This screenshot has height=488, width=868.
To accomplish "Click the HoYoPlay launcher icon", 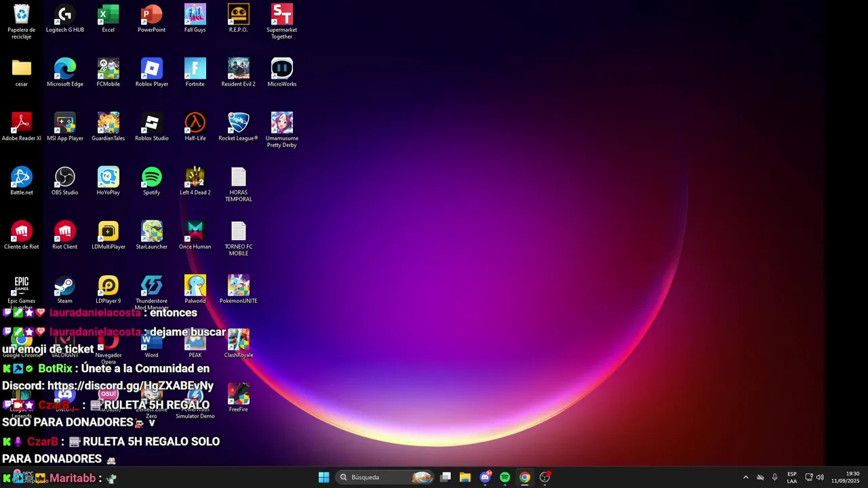I will pyautogui.click(x=108, y=182).
